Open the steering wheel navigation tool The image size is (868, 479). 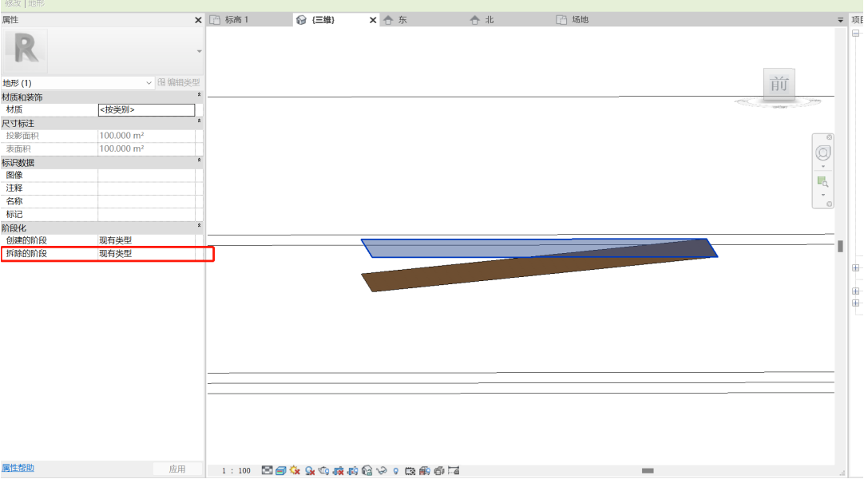tap(823, 152)
